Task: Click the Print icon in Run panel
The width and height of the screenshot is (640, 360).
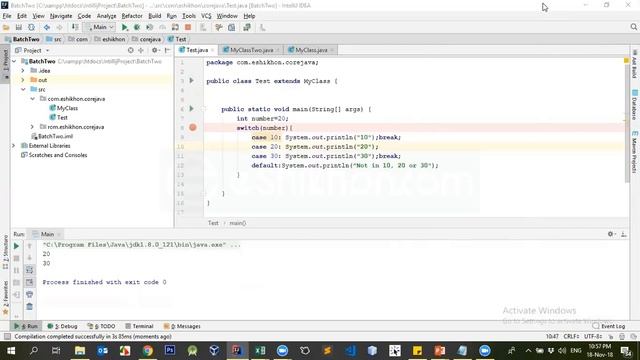Action: click(29, 294)
